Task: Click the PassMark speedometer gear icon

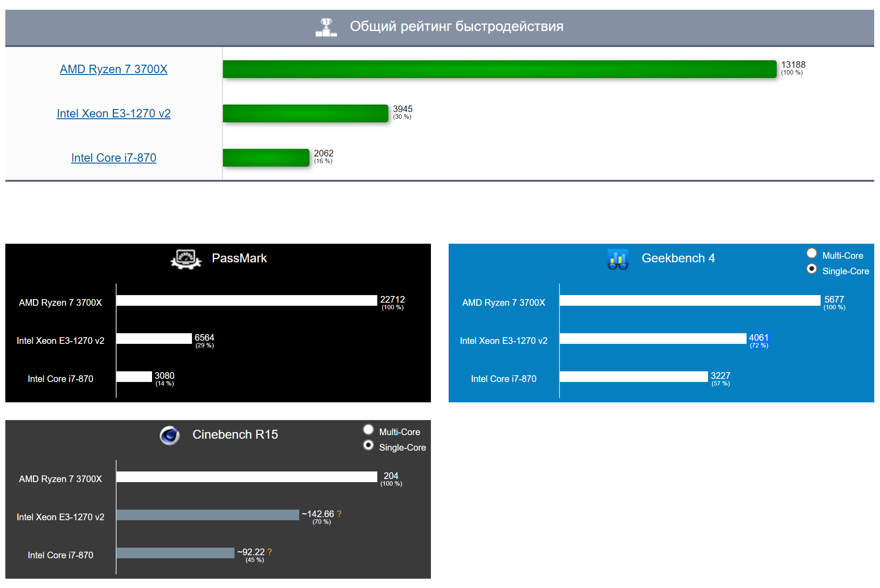Action: click(186, 259)
